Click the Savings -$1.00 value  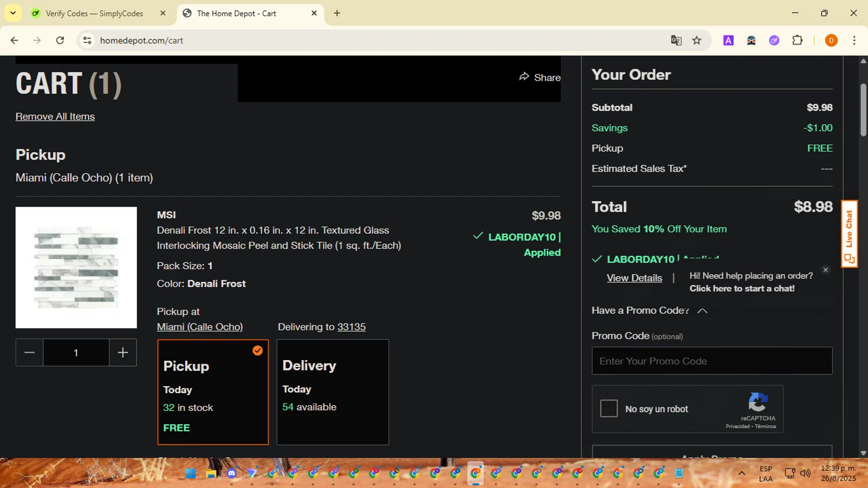818,128
